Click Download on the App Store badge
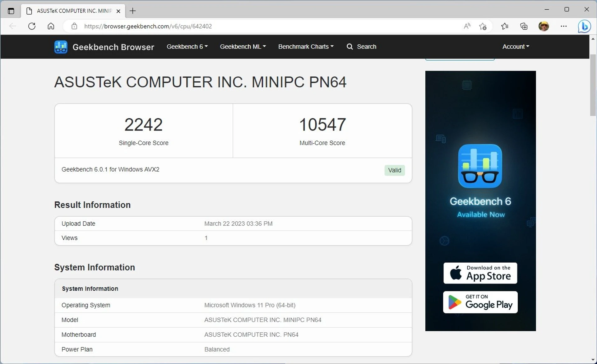 [480, 273]
